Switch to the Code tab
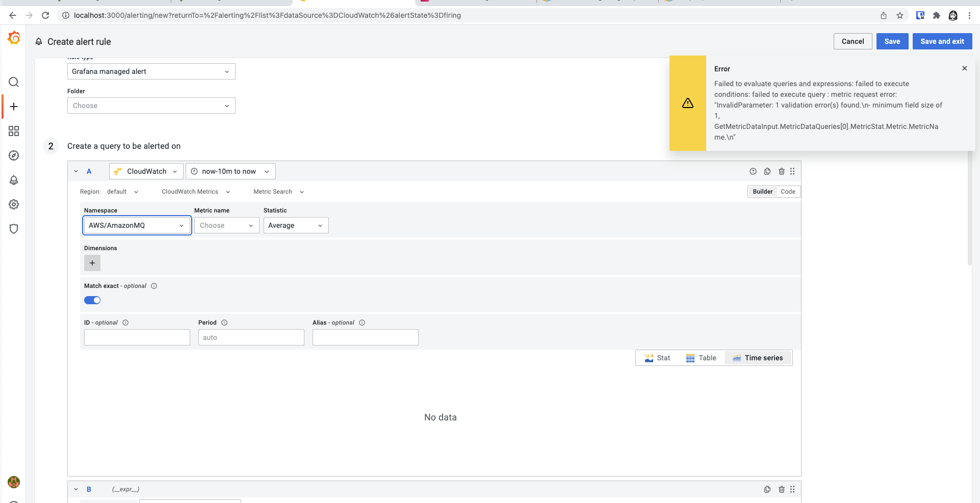Screen dimensions: 980x503 pyautogui.click(x=788, y=191)
